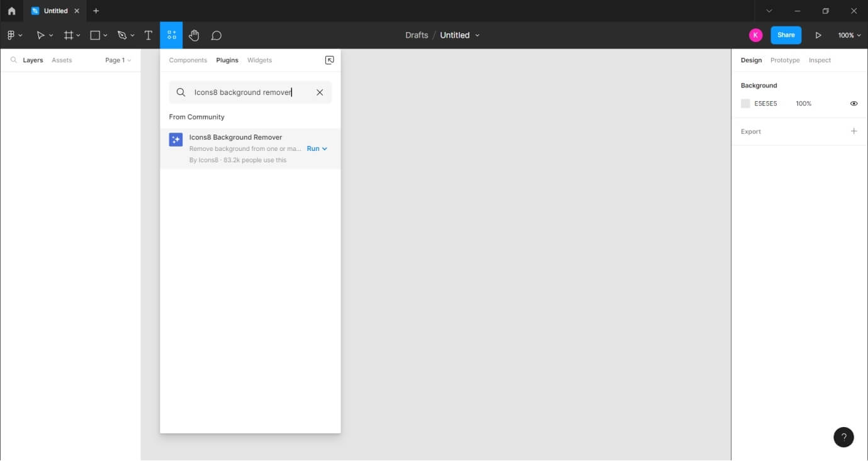Open the Drafts breadcrumb link
This screenshot has height=461, width=868.
tap(417, 35)
